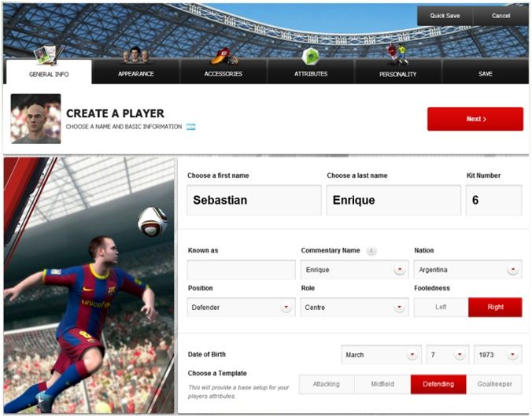Click the green polygon icon above Attributes
The height and width of the screenshot is (417, 532).
310,57
